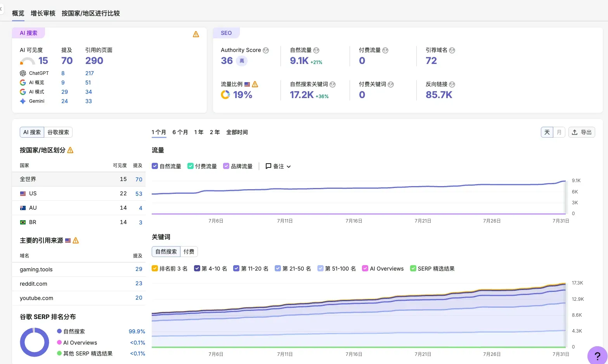Toggle the 第 21-50 名 checkbox

point(278,268)
